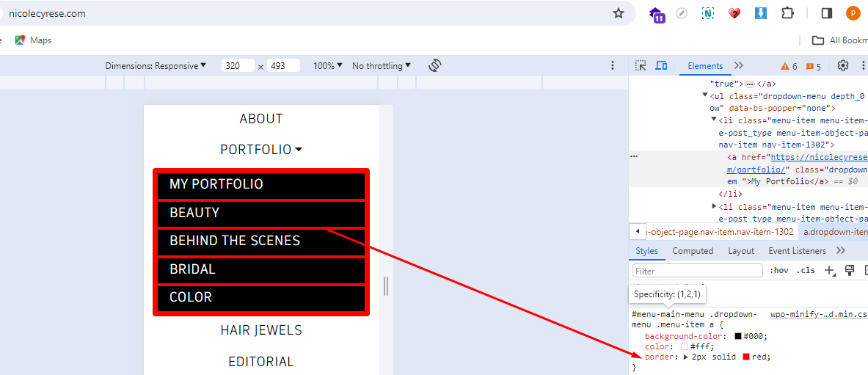Expand the second li menu-item node
The width and height of the screenshot is (868, 375).
click(714, 206)
